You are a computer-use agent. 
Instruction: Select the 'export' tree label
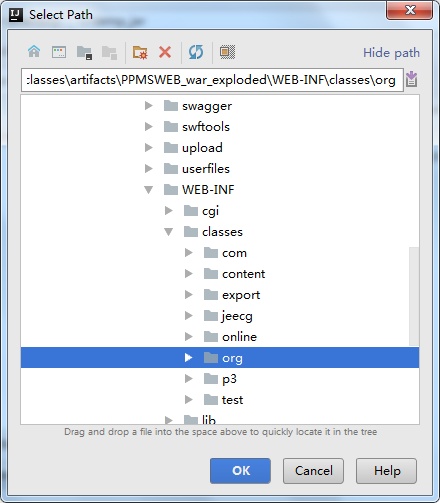pyautogui.click(x=241, y=295)
